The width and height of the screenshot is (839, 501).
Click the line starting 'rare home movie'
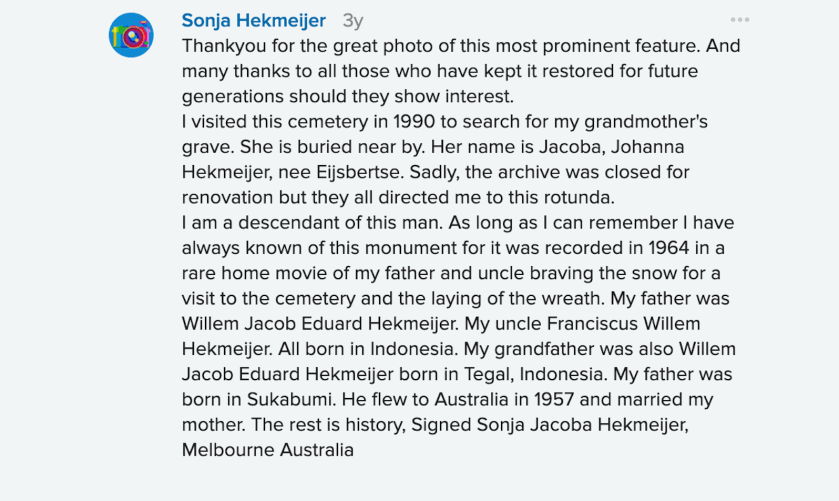click(445, 273)
